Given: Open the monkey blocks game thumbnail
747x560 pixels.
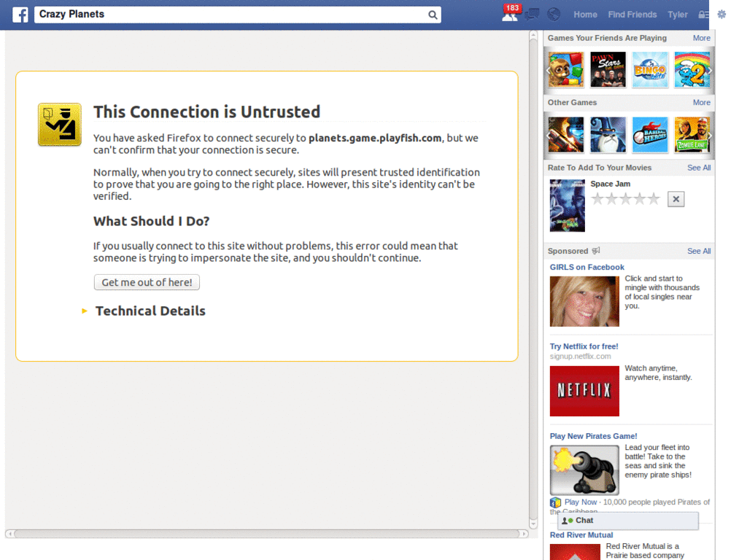Looking at the screenshot, I should coord(566,69).
